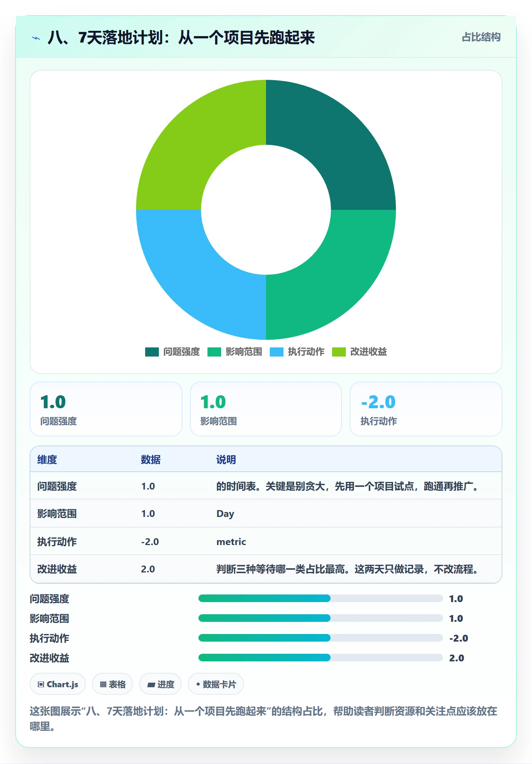Toggle the 影响范围 legend label
The width and height of the screenshot is (532, 764).
[x=244, y=352]
